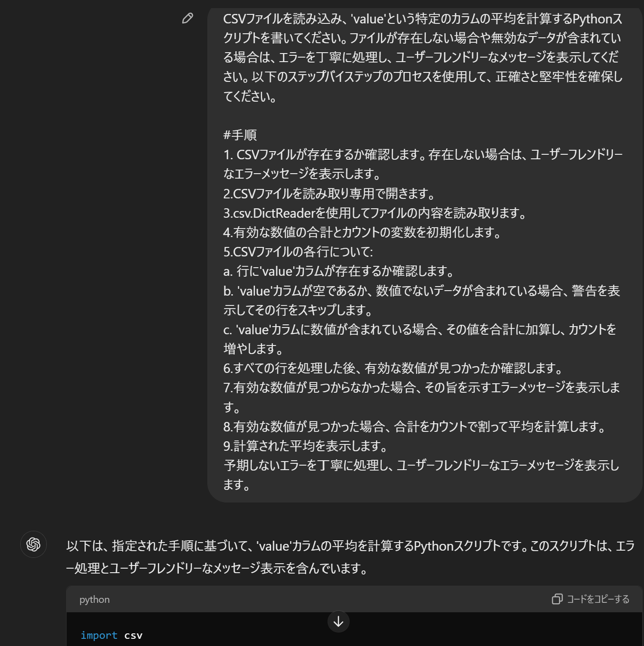Screen dimensions: 644x646
Task: Click the '#手順' heading in the prompt
Action: click(240, 135)
